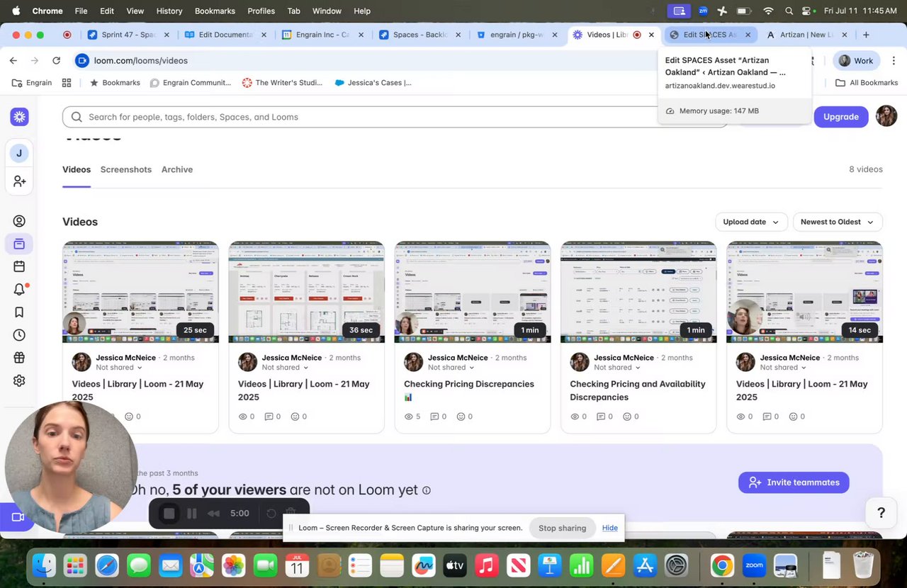This screenshot has height=588, width=907.
Task: Switch to the Engrain Inc browser tab
Action: pyautogui.click(x=322, y=35)
